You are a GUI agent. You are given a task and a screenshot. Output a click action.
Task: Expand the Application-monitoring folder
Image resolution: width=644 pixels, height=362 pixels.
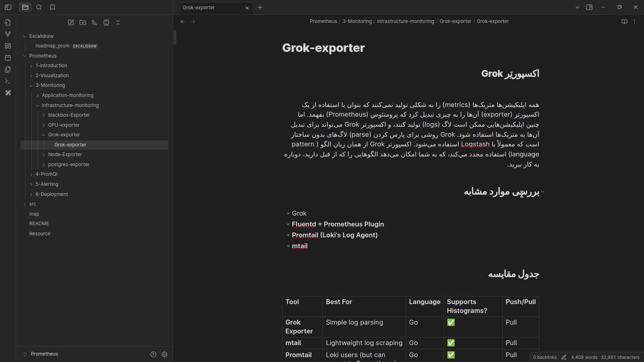click(x=38, y=95)
